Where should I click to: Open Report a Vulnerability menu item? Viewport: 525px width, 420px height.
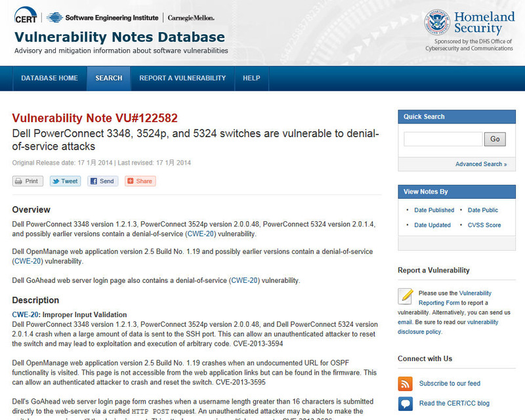[x=182, y=78]
